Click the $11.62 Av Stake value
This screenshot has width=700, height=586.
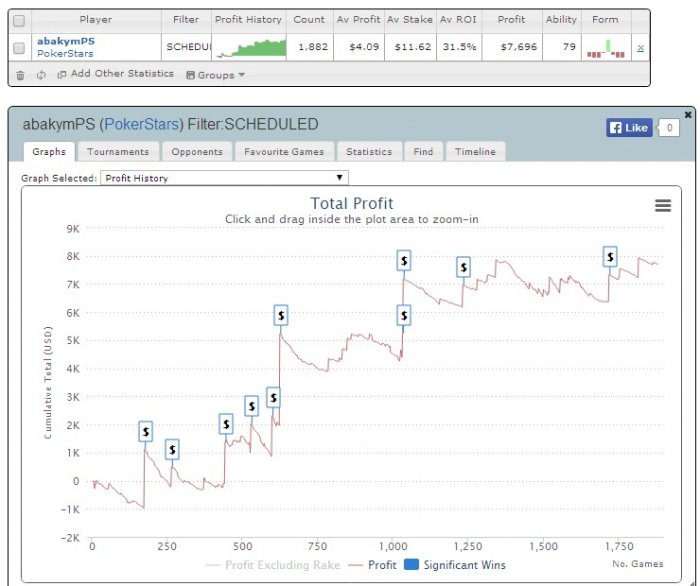412,47
